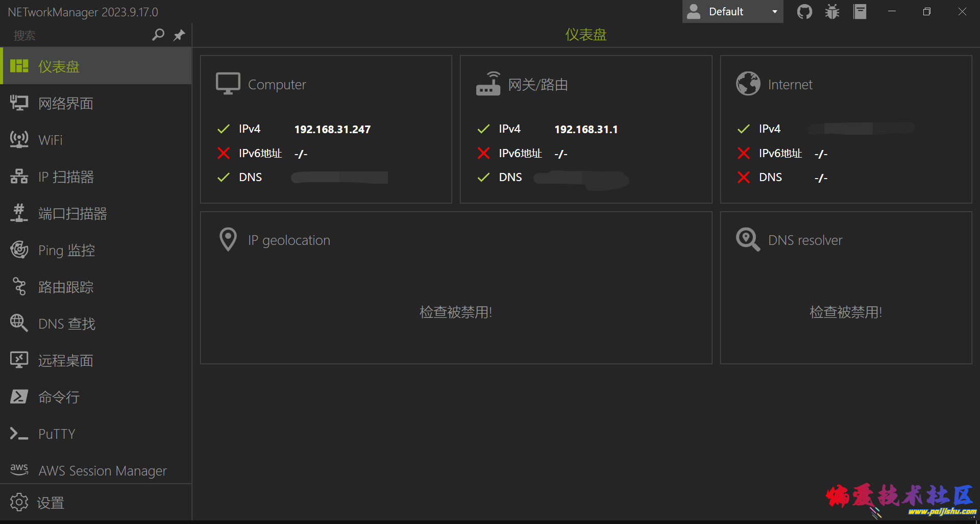Open IP 扫描器 from the sidebar

click(66, 177)
